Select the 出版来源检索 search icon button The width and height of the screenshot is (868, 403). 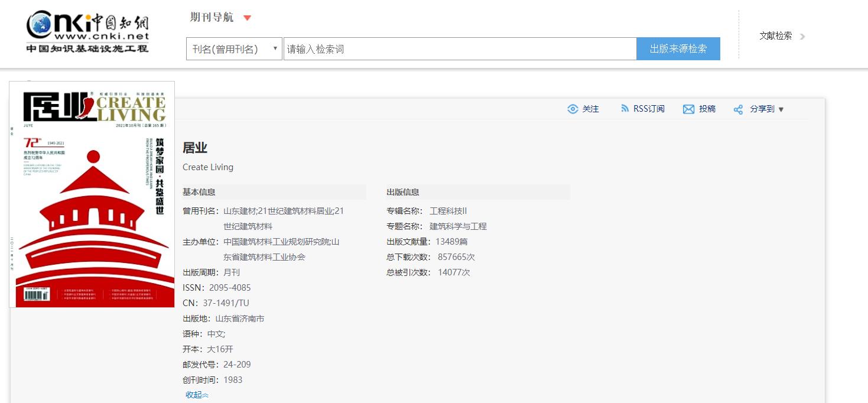[x=678, y=48]
